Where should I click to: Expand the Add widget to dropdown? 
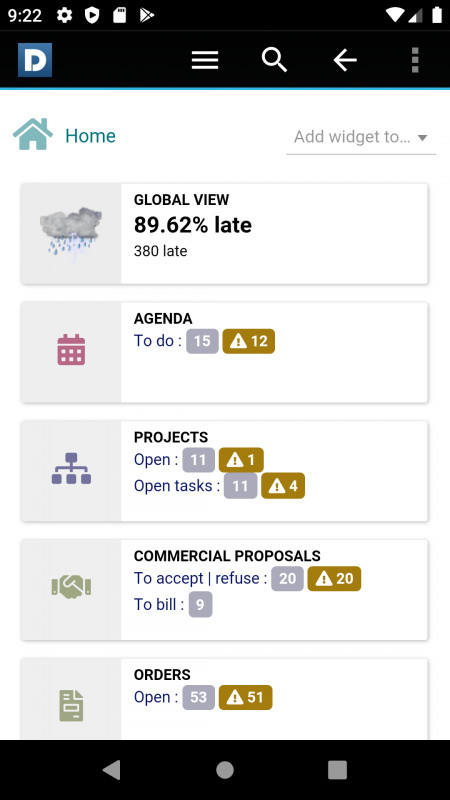[361, 137]
